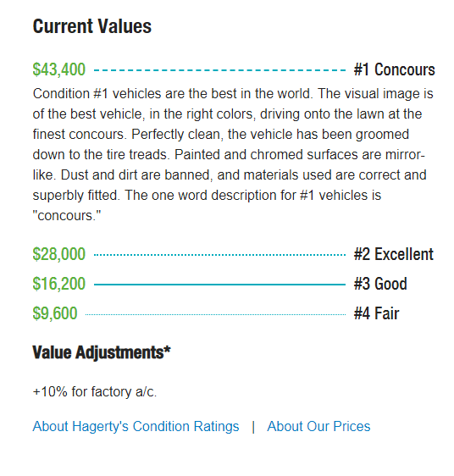The image size is (454, 476).
Task: Click the dotted line beside #2 Excellent
Action: 219,255
